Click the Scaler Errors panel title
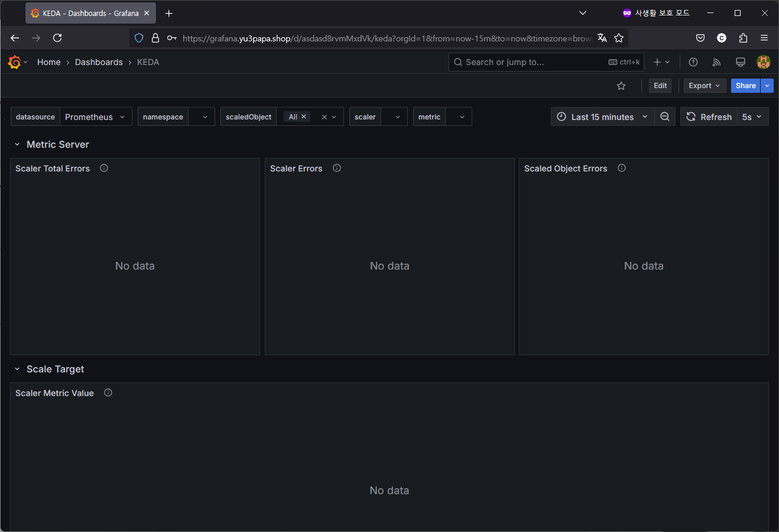The width and height of the screenshot is (779, 532). [296, 168]
